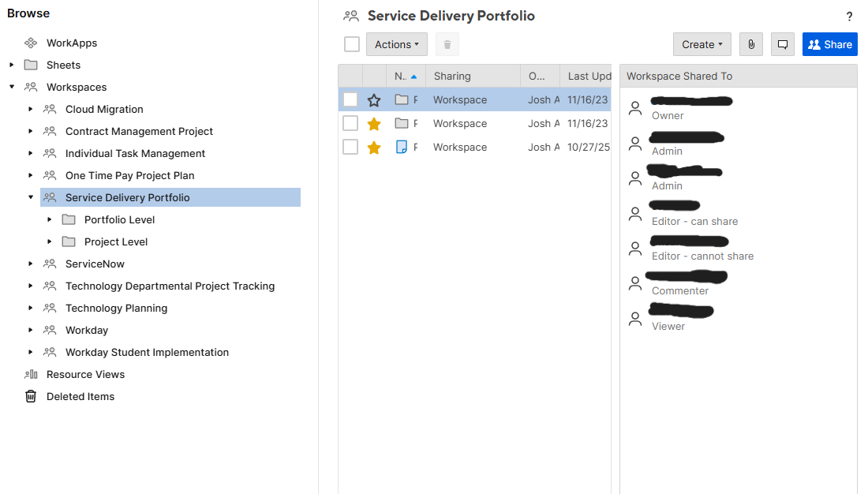Click the WorkApps icon in Browse
868x494 pixels.
[31, 43]
